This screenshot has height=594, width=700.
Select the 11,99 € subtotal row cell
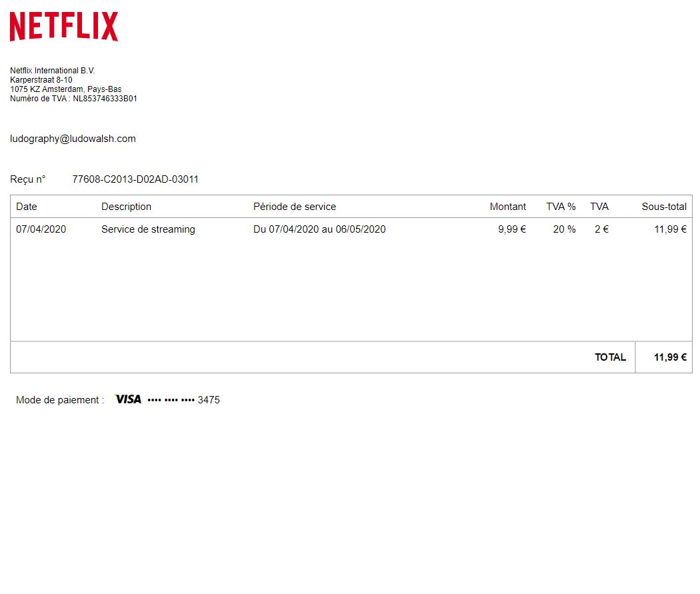tap(671, 229)
